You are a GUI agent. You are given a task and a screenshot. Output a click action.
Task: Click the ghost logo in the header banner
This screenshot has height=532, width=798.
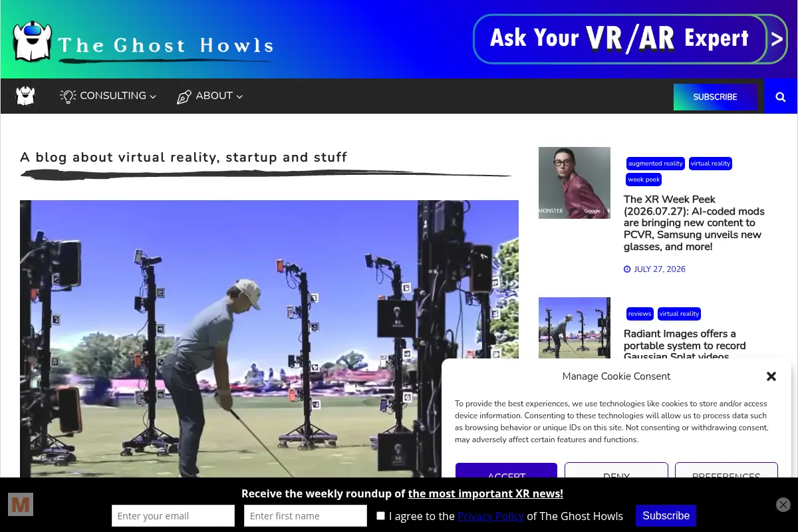32,41
